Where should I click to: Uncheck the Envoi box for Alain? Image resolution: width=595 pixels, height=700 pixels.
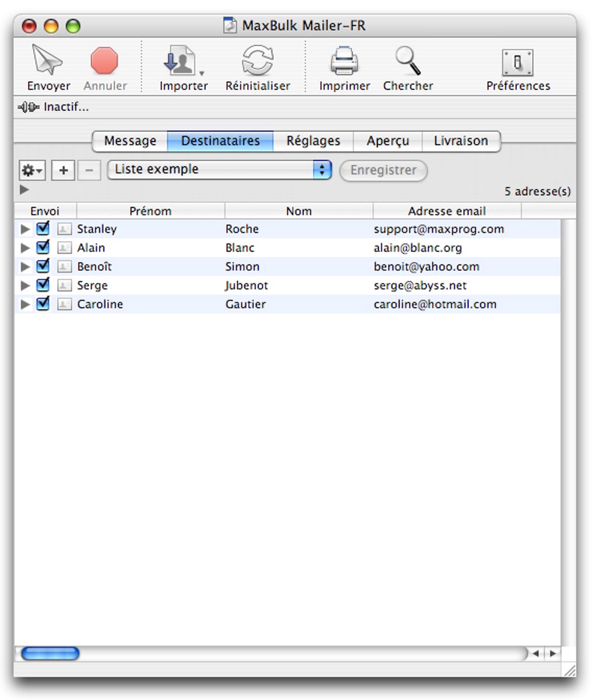tap(43, 247)
